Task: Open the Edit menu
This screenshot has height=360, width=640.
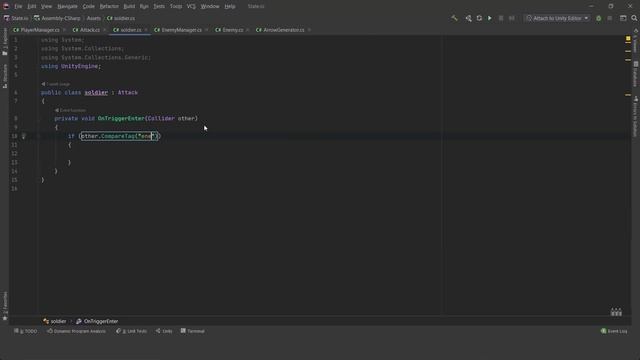Action: [x=32, y=7]
